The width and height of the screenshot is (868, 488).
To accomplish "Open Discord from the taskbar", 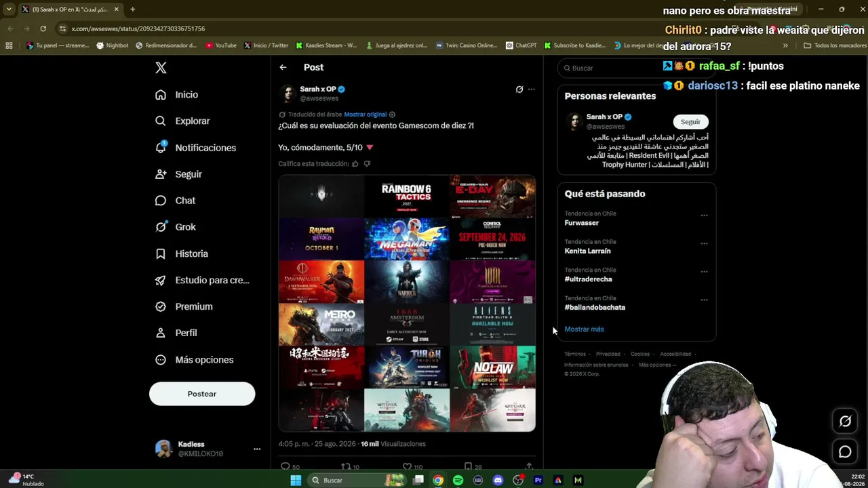I will tap(498, 481).
